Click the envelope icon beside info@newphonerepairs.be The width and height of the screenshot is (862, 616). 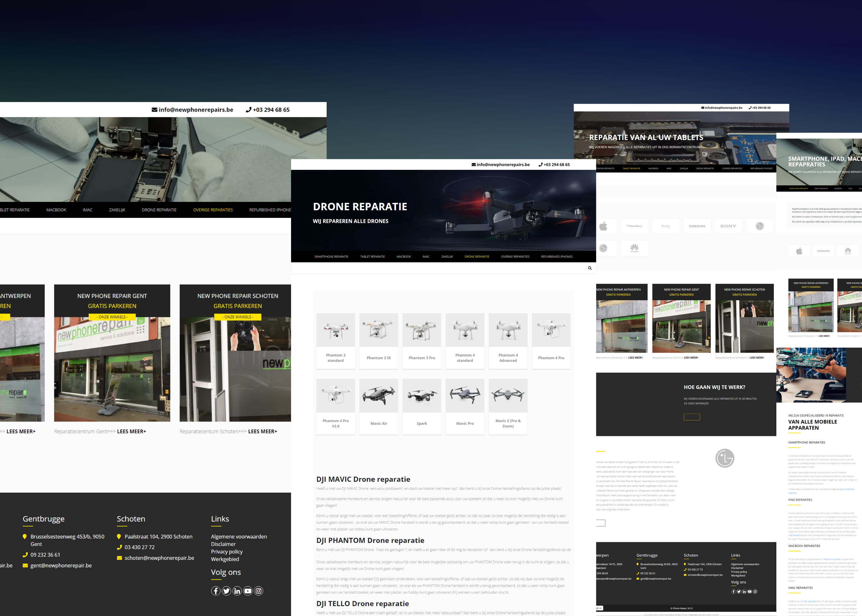pyautogui.click(x=154, y=110)
